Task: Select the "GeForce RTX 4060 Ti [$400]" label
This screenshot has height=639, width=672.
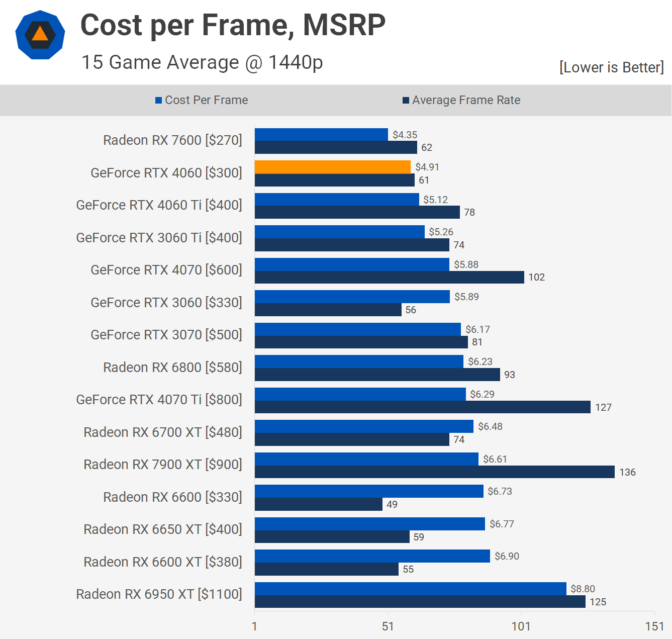Action: pyautogui.click(x=159, y=205)
